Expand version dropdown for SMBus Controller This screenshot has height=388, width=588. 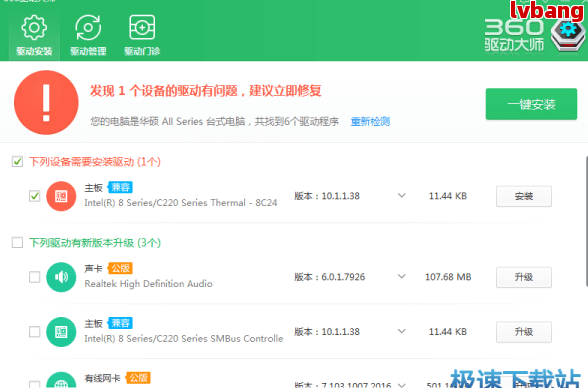[402, 331]
